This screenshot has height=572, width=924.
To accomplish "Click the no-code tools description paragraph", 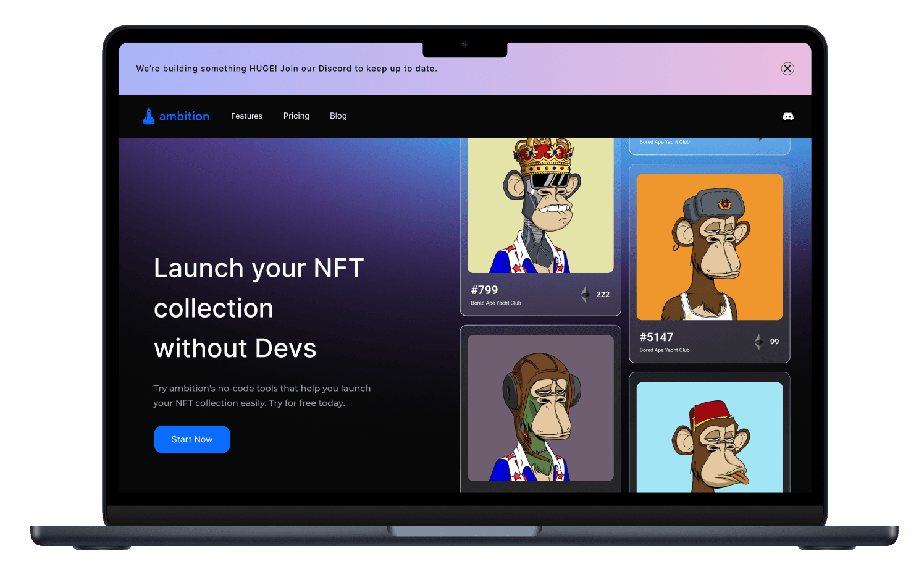I will coord(262,395).
